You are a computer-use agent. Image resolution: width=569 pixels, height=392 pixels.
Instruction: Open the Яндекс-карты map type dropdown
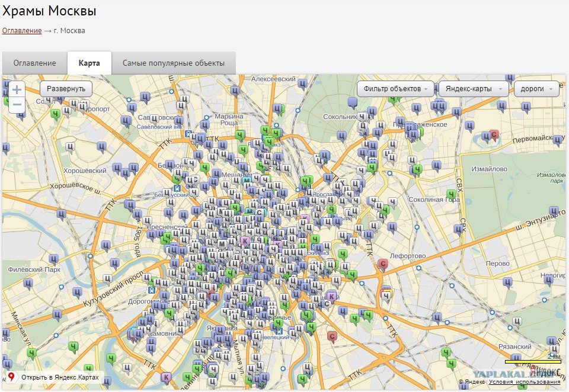click(x=474, y=89)
